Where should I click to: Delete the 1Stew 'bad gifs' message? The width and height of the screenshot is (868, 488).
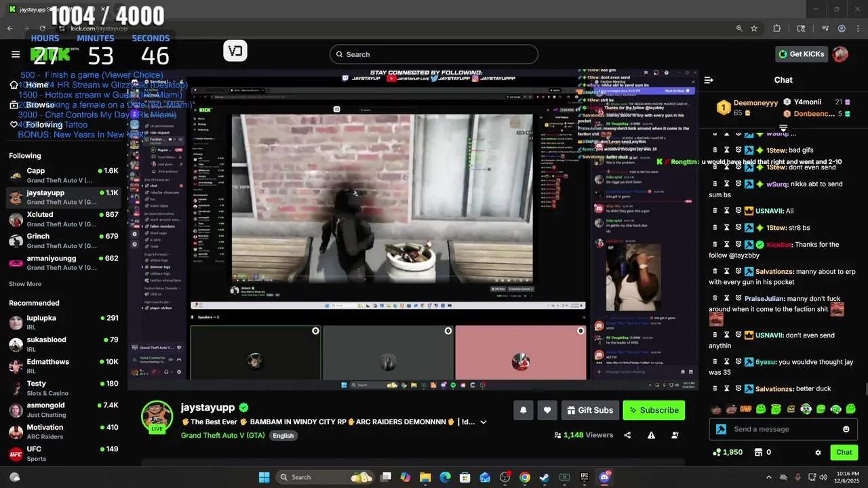coord(714,150)
